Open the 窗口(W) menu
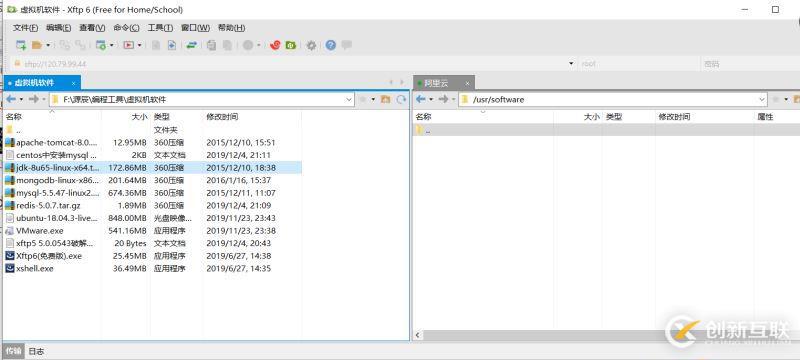The width and height of the screenshot is (800, 360). coord(195,28)
